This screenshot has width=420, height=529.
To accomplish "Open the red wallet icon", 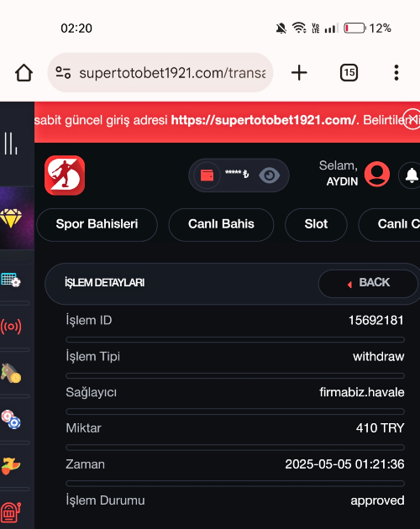I will tap(207, 175).
